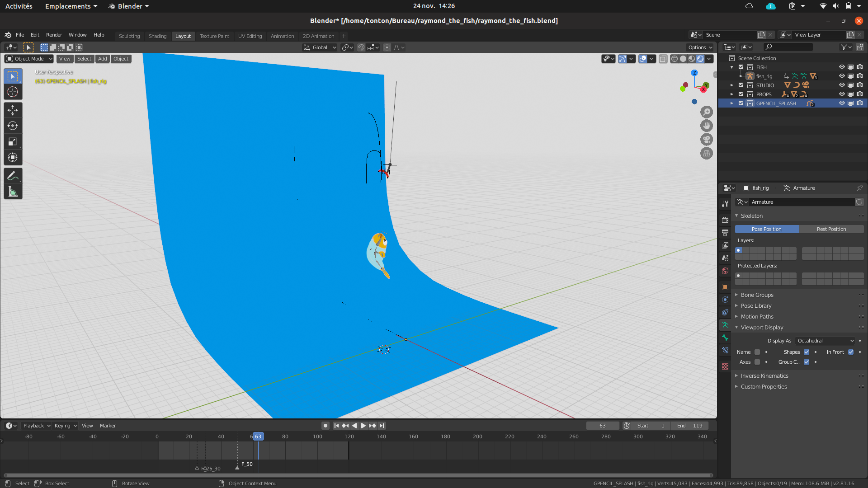This screenshot has height=488, width=868.
Task: Select the Rotate tool in the toolbar
Action: (13, 126)
